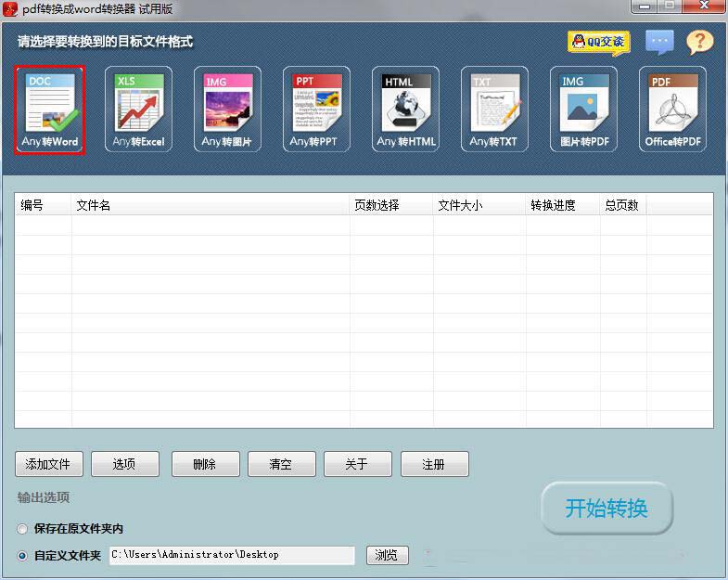Click the 注册 register button
The width and height of the screenshot is (728, 580).
434,464
